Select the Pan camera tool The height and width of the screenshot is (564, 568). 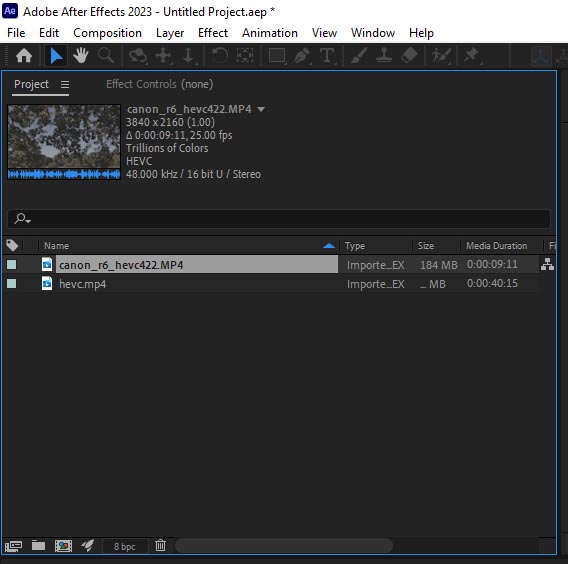[x=164, y=56]
